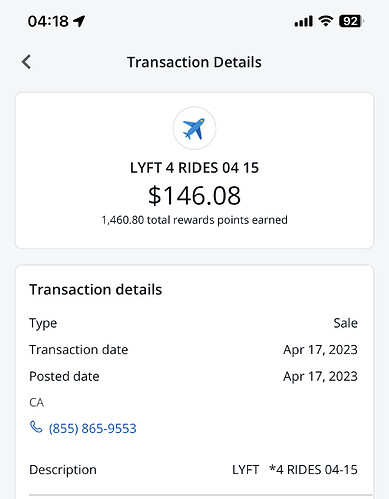Tap the Description row label
The width and height of the screenshot is (389, 499).
[63, 470]
